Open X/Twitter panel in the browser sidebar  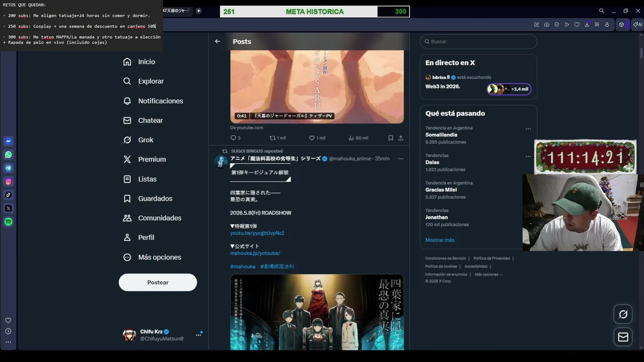(x=9, y=208)
